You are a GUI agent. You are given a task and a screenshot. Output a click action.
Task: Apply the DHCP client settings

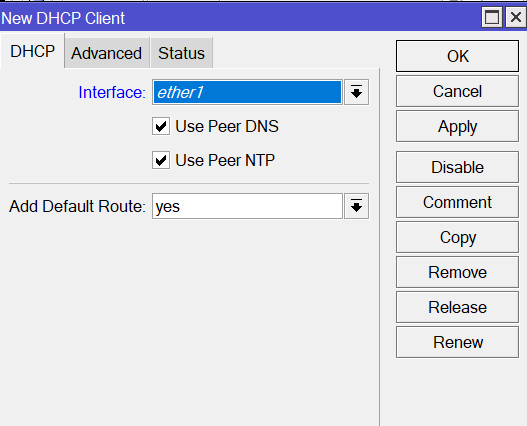457,126
